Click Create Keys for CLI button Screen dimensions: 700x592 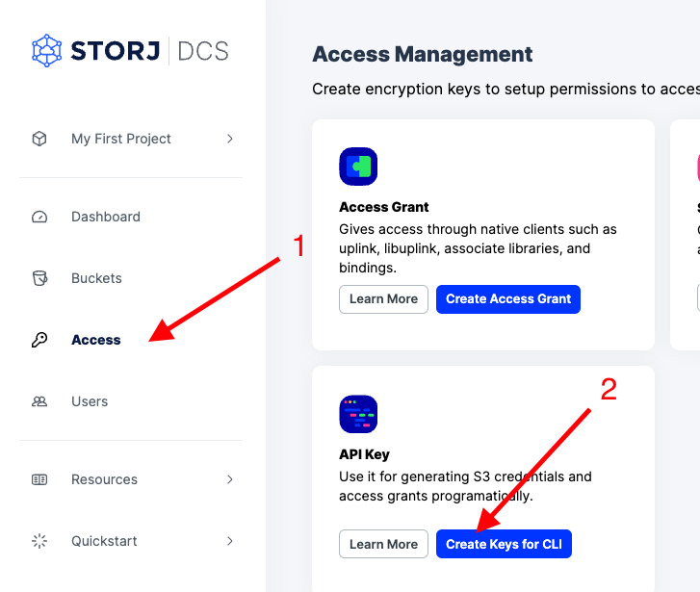(x=504, y=544)
